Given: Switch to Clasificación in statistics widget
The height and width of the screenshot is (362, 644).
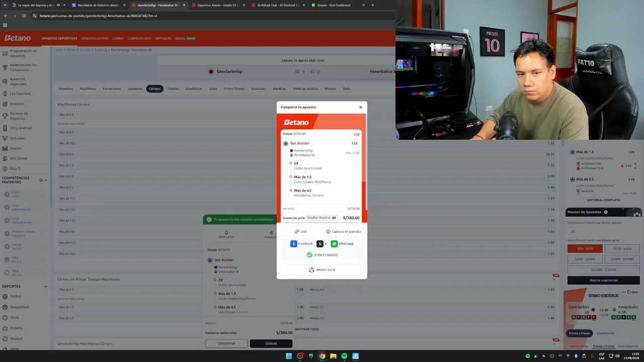Looking at the screenshot, I should [x=606, y=333].
